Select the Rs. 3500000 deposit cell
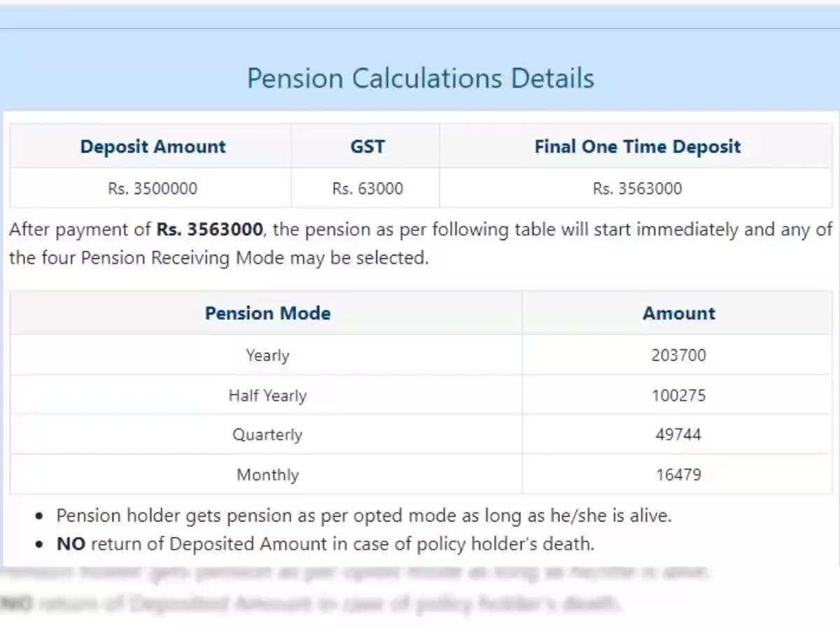This screenshot has height=630, width=840. pos(153,188)
